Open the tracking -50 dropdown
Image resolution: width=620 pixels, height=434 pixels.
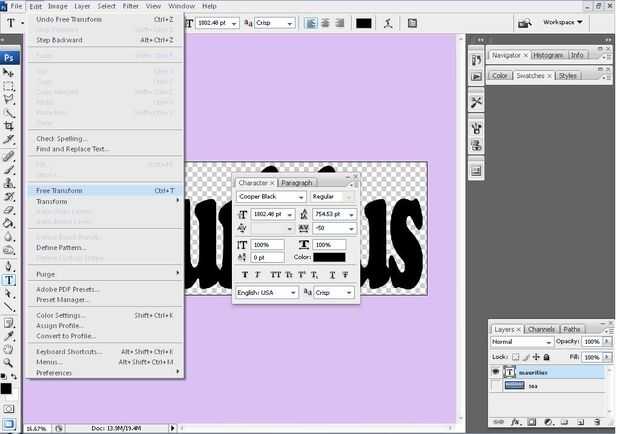[x=351, y=228]
